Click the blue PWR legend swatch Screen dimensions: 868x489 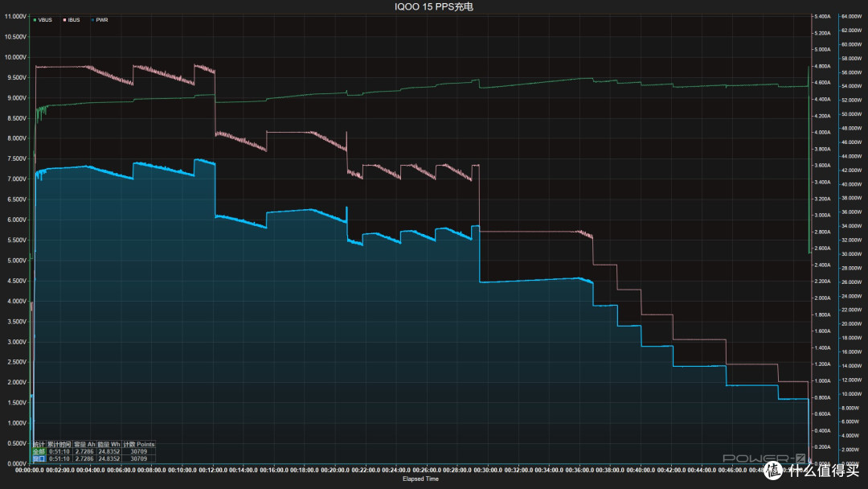pos(92,20)
